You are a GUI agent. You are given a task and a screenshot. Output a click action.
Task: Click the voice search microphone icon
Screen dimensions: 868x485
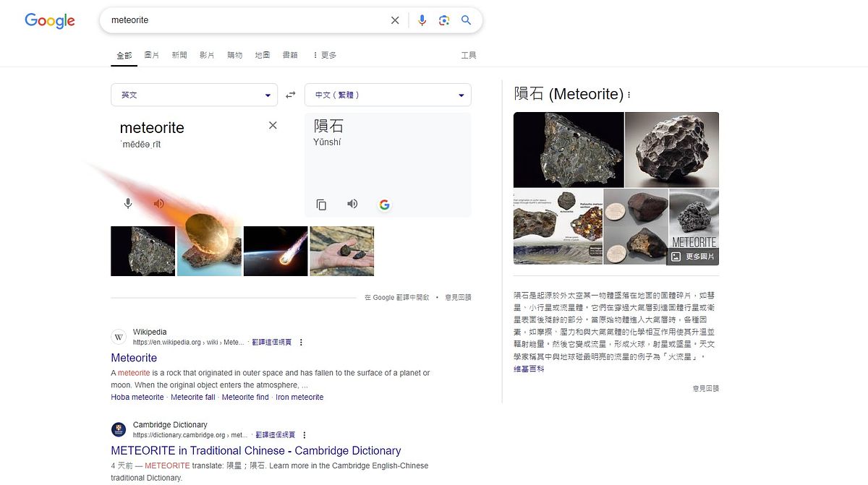click(x=422, y=20)
